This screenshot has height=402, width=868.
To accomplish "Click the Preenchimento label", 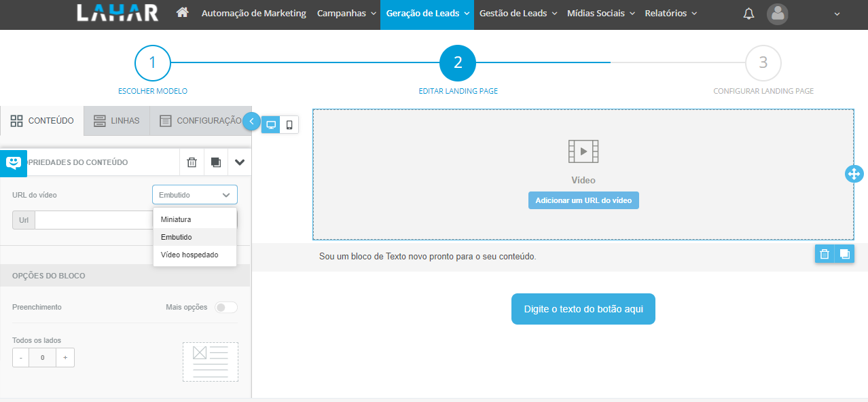I will pyautogui.click(x=37, y=307).
